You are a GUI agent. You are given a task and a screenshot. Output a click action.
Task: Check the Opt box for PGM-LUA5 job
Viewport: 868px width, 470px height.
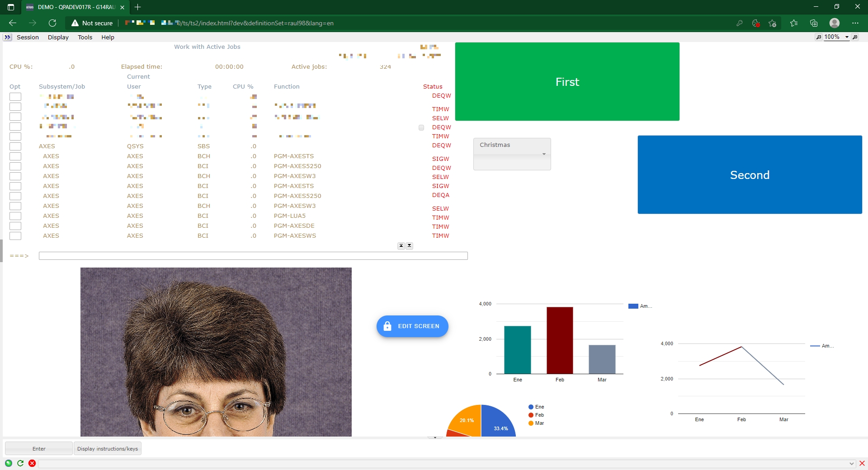click(15, 216)
